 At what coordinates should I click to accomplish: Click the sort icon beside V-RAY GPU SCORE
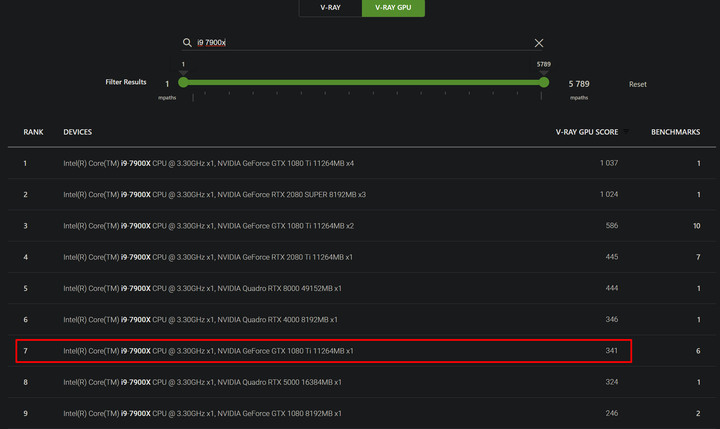pyautogui.click(x=625, y=132)
